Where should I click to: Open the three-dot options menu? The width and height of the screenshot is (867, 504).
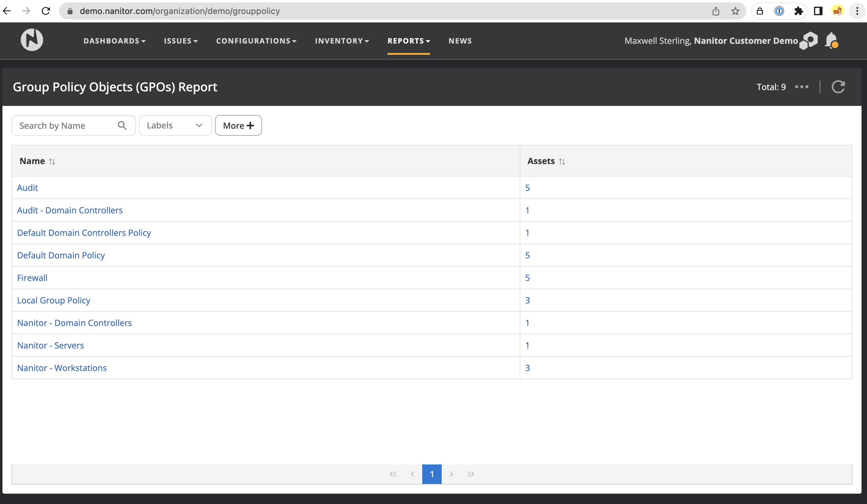click(x=802, y=87)
